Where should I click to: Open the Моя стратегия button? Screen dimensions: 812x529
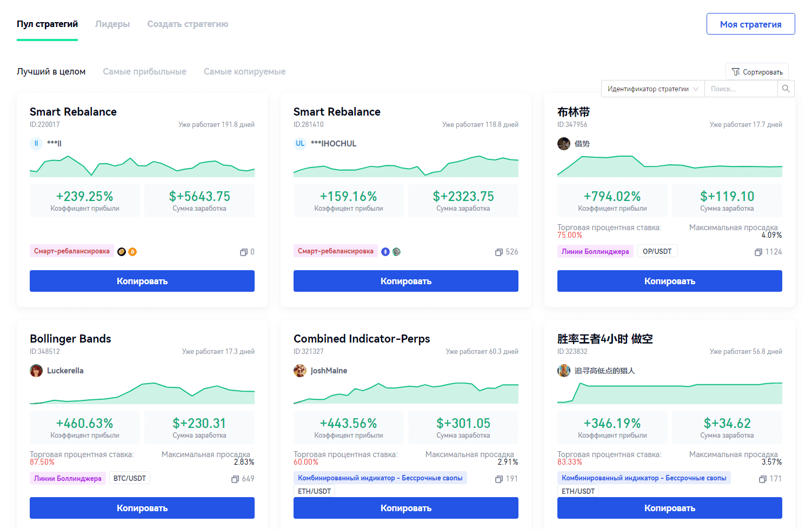tap(750, 24)
